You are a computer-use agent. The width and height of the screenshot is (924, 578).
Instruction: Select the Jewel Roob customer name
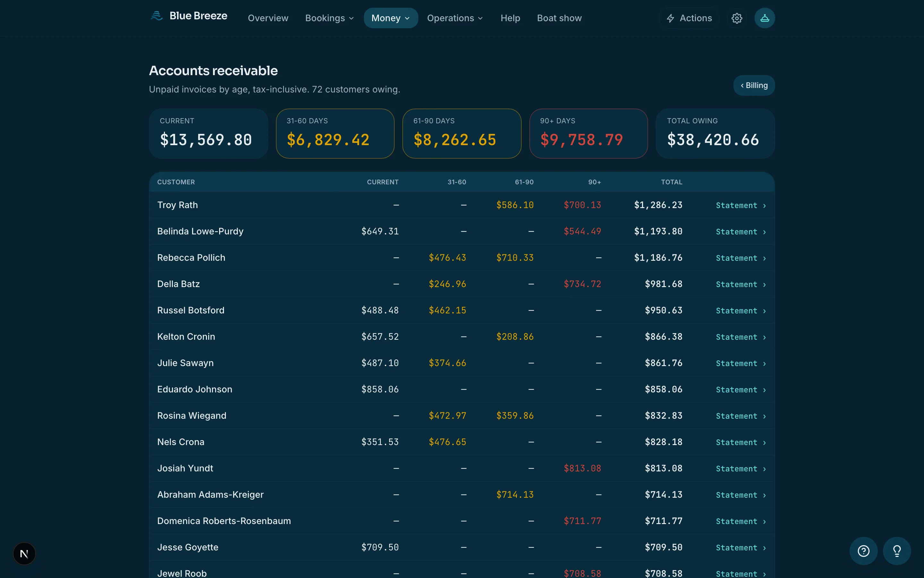click(x=182, y=574)
